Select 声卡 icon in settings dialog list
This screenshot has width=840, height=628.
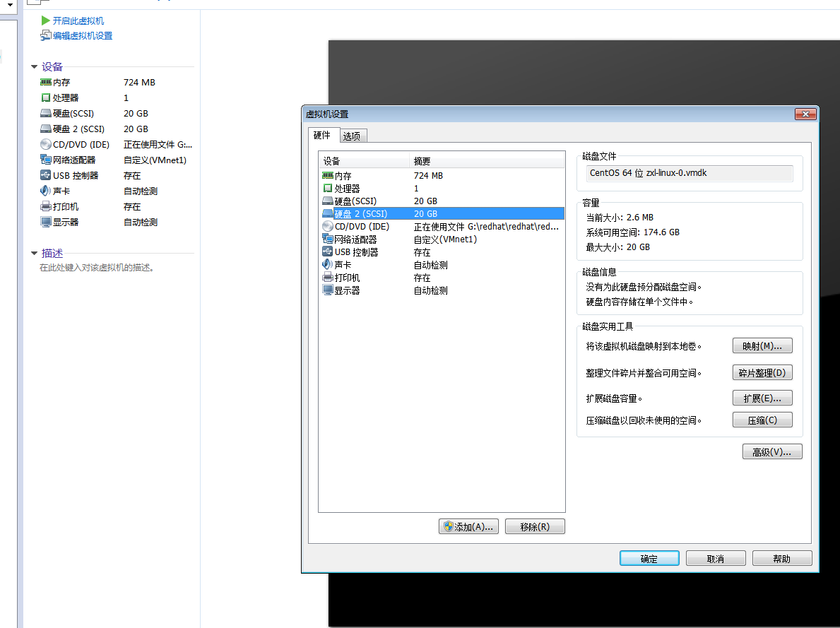point(327,265)
